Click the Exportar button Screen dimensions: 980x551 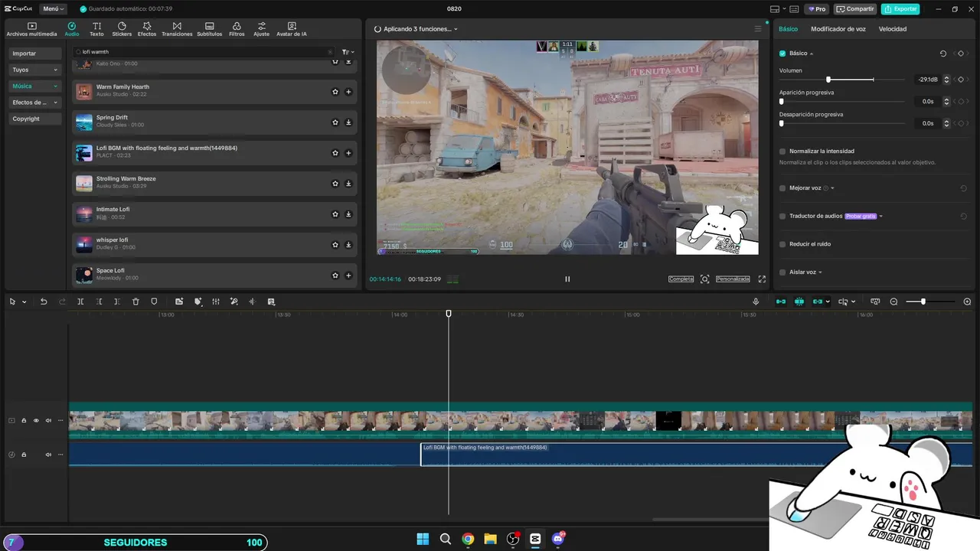click(x=900, y=9)
